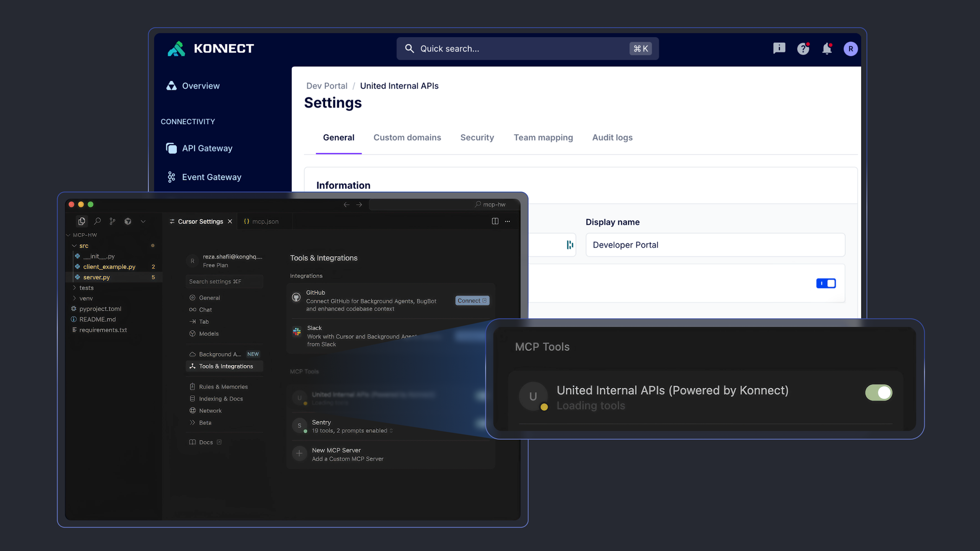Open source control icon in Cursor sidebar
Screen dimensions: 980x551
112,221
